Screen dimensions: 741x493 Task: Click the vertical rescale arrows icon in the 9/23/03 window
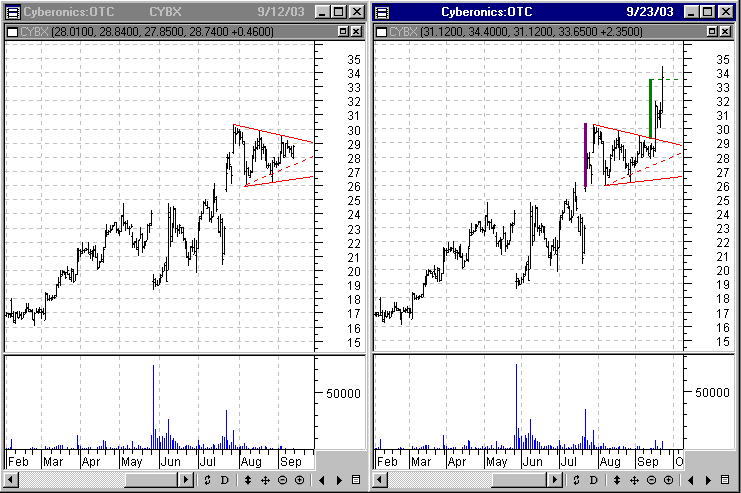click(x=617, y=480)
